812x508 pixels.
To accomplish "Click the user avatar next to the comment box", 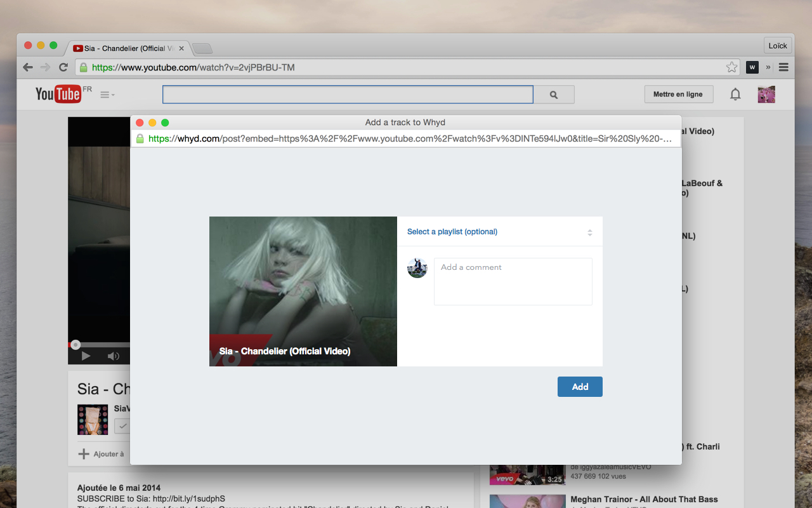I will click(x=417, y=268).
